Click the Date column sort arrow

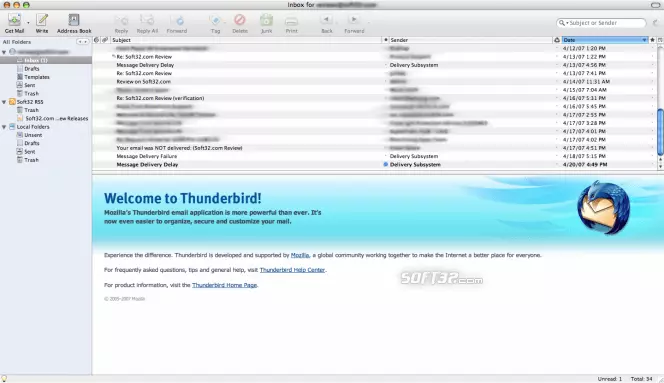(644, 40)
